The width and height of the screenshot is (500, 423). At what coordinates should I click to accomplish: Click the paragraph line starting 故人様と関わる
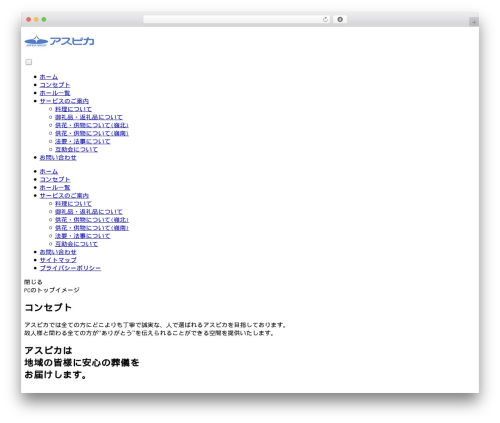pyautogui.click(x=149, y=333)
